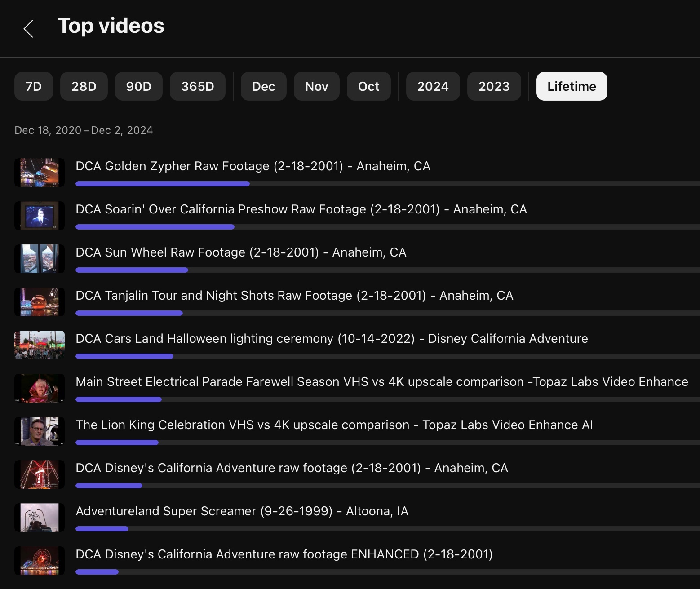This screenshot has height=589, width=700.
Task: Switch to the 28D range
Action: 84,86
